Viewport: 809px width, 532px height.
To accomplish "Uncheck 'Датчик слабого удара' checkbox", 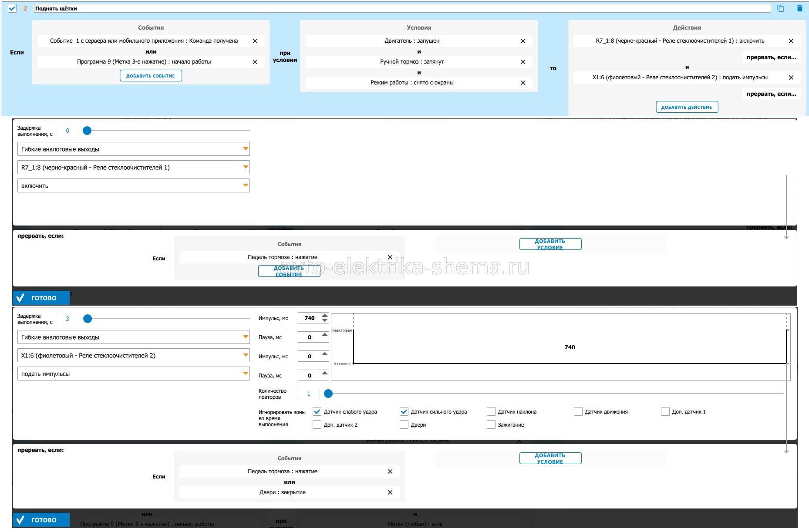I will pos(317,412).
